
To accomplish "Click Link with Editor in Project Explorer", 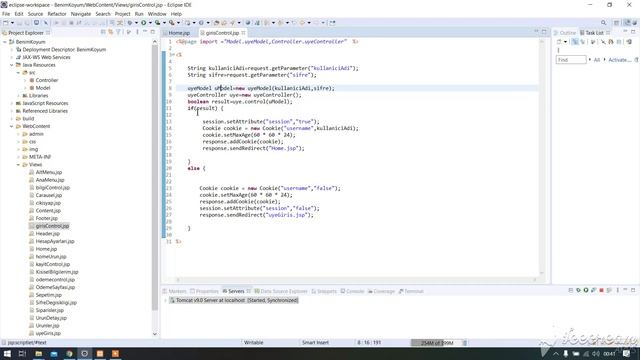I will click(x=111, y=32).
